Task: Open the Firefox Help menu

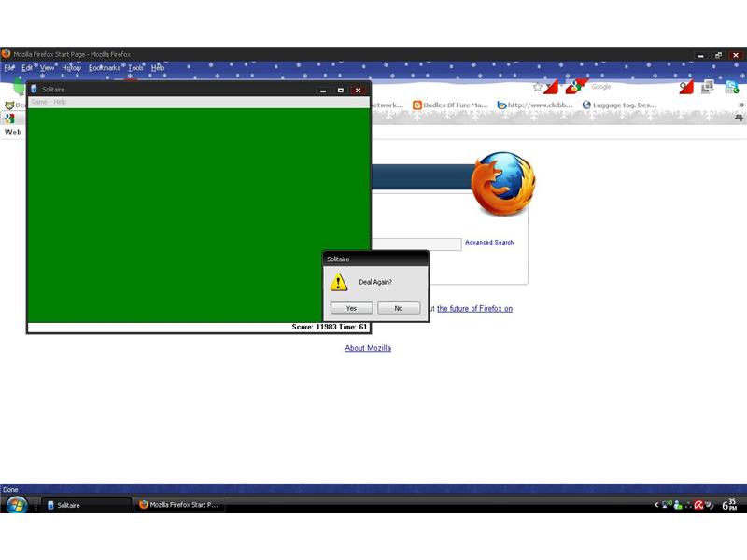Action: pyautogui.click(x=158, y=67)
